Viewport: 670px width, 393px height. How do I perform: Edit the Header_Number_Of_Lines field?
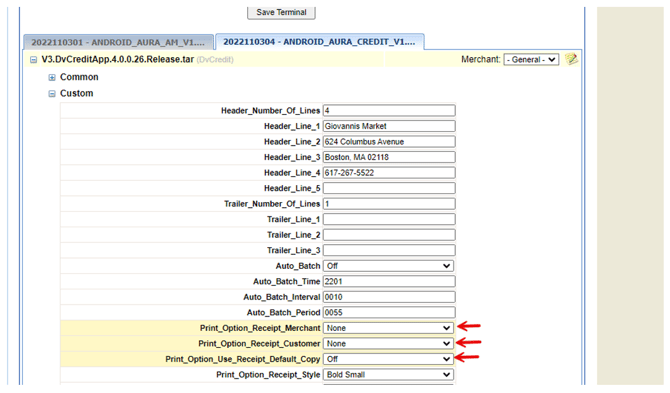click(x=389, y=111)
